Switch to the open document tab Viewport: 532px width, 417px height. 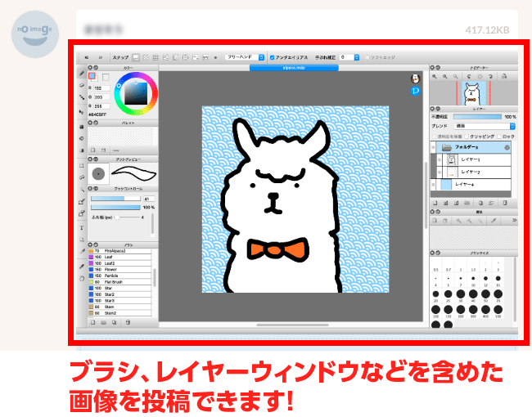point(294,68)
